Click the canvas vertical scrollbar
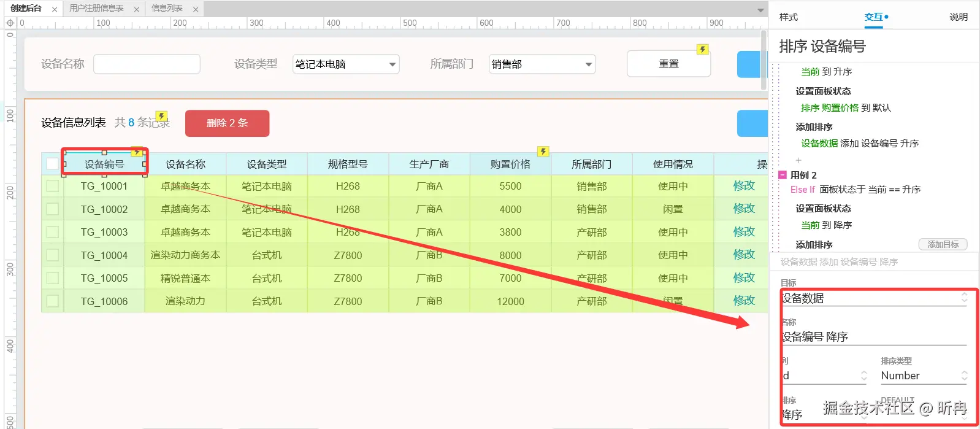The image size is (980, 429). coord(764,60)
